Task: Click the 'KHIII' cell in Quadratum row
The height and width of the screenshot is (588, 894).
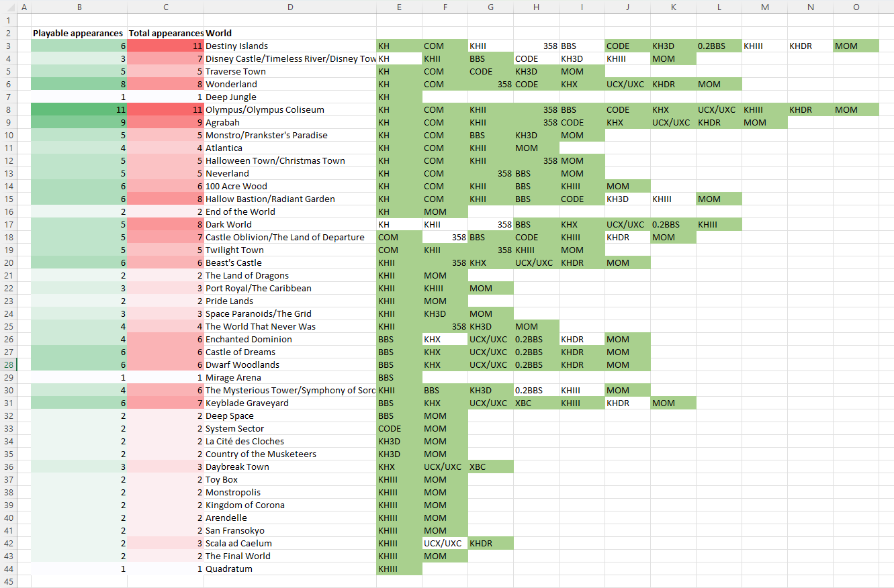Action: pyautogui.click(x=399, y=569)
